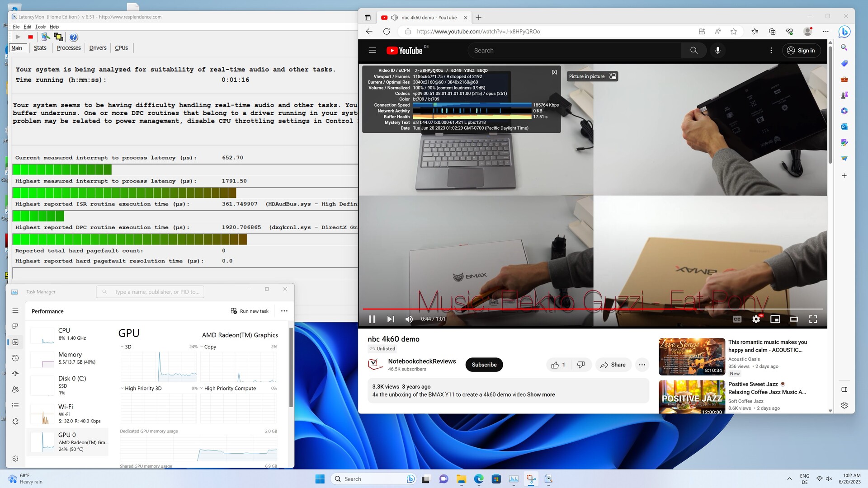Open Task Manager Startup apps icon
The image size is (868, 488).
point(15,374)
